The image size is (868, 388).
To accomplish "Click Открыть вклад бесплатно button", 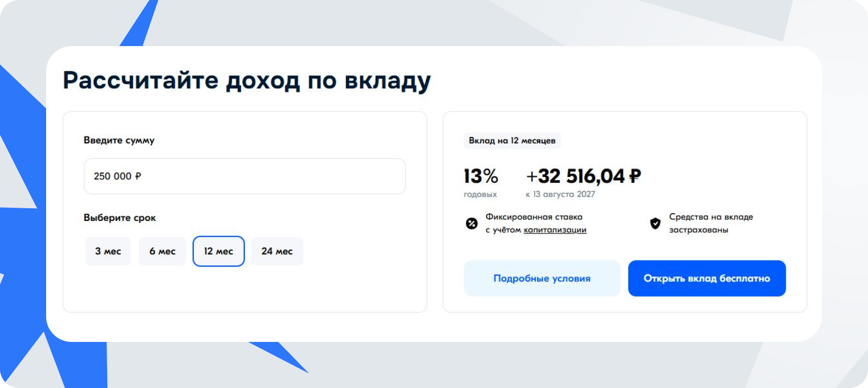I will pyautogui.click(x=707, y=278).
